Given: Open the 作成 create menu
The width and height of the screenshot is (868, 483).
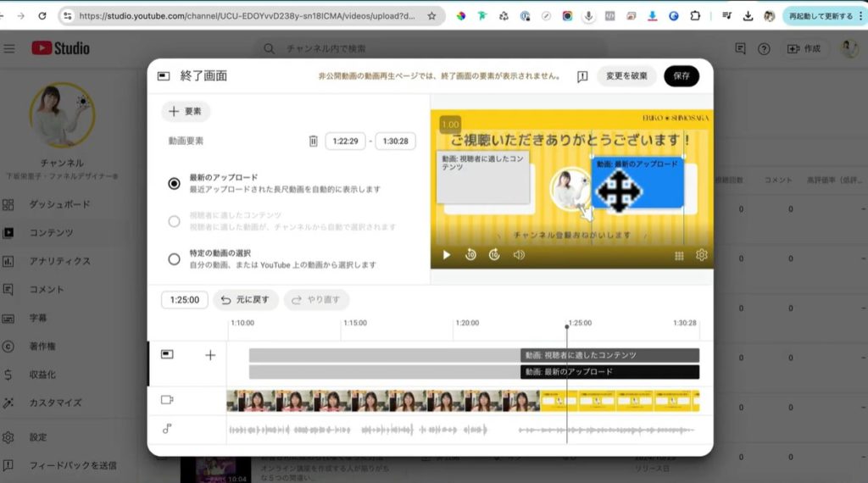Looking at the screenshot, I should point(804,48).
